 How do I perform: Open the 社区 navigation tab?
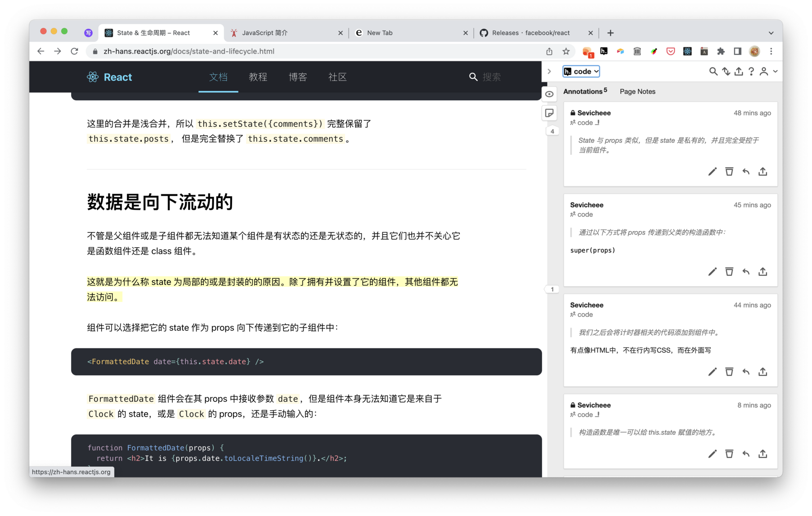337,77
